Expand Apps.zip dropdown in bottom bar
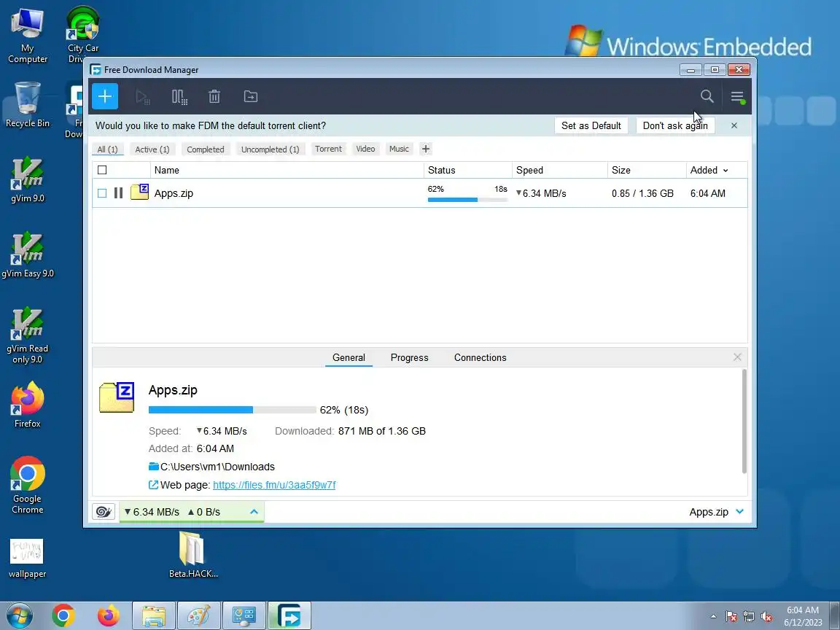Screen dimensions: 840x630 click(x=740, y=512)
